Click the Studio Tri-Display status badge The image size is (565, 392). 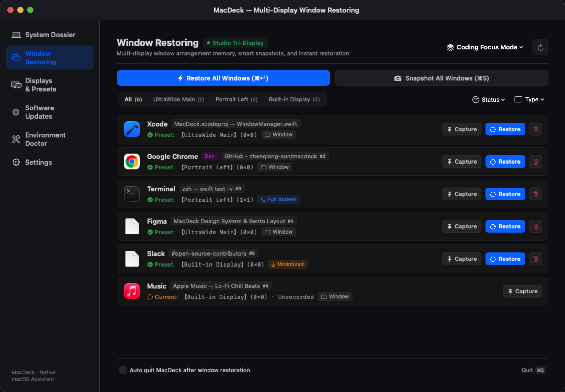235,43
